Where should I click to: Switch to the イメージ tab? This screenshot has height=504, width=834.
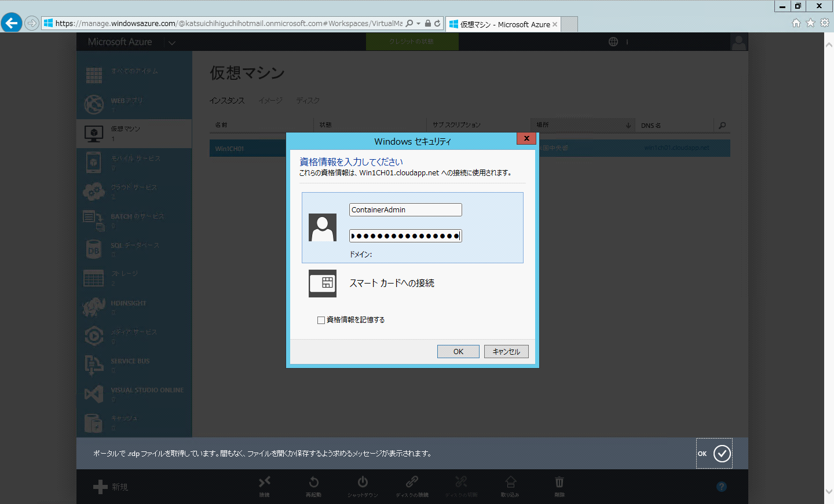pyautogui.click(x=270, y=101)
